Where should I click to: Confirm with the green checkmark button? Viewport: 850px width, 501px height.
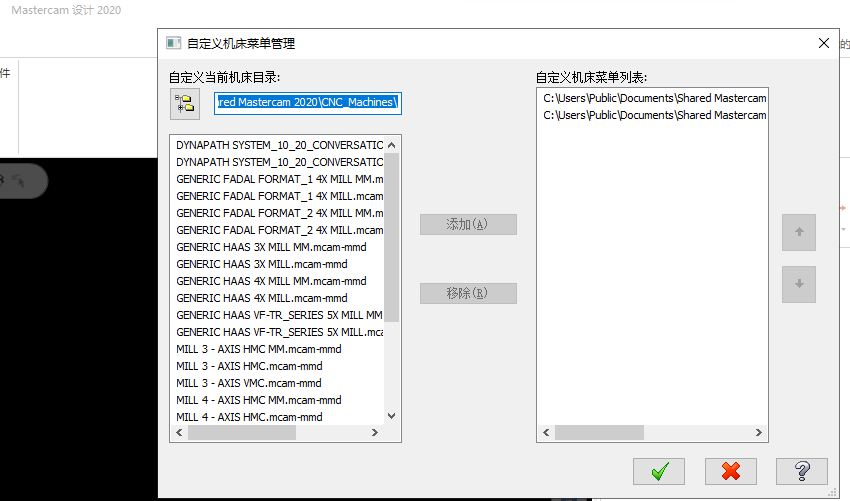coord(659,471)
